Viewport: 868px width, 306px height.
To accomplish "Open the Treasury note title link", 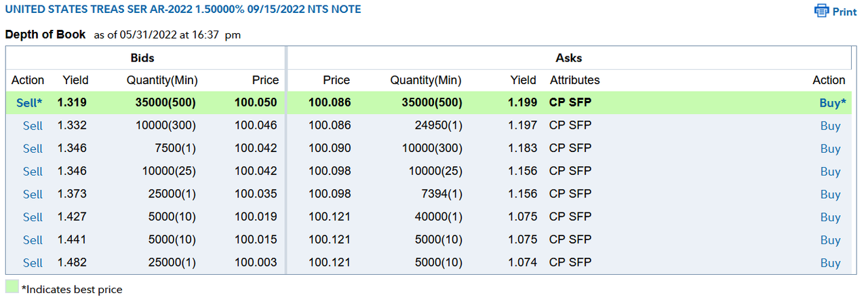I will coord(183,9).
